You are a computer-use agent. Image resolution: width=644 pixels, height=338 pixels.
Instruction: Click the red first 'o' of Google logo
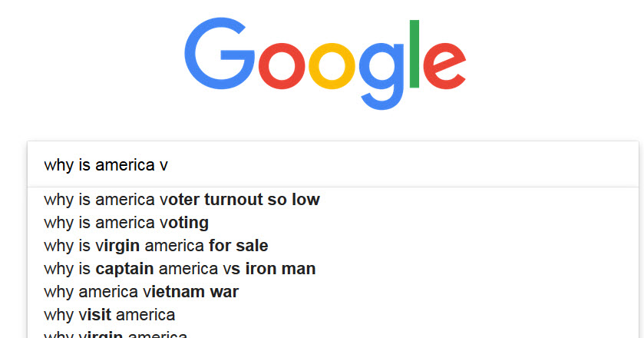(x=282, y=66)
